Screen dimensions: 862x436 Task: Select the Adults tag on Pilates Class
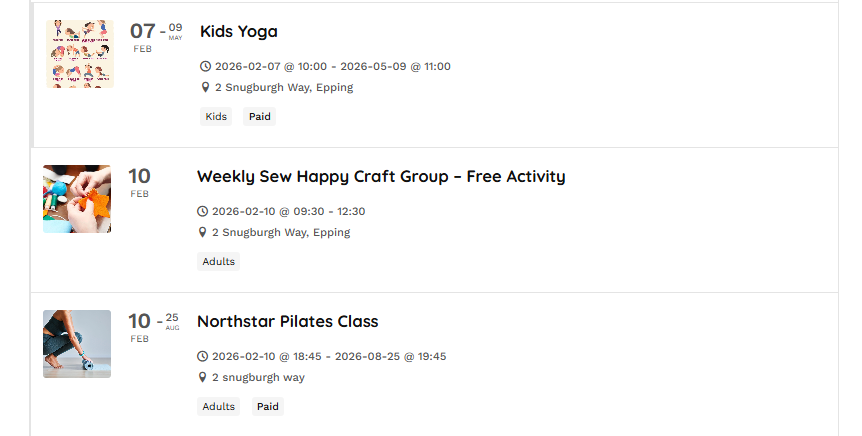[x=218, y=407]
